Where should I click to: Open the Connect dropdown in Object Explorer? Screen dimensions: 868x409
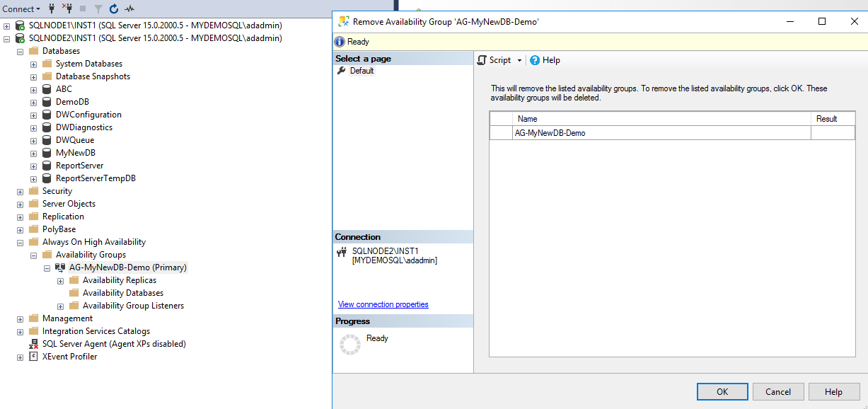[21, 9]
